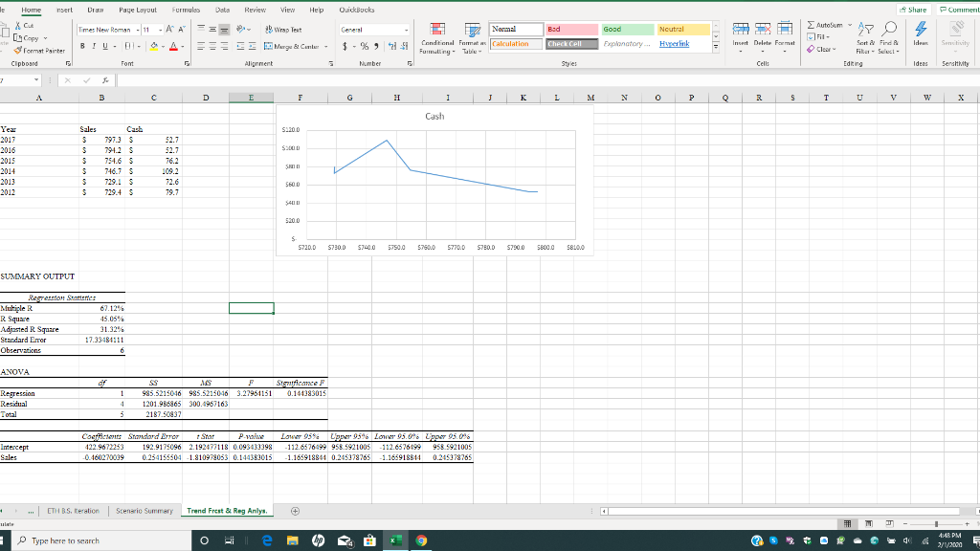Apply Increase Decimal formatting

tap(390, 45)
